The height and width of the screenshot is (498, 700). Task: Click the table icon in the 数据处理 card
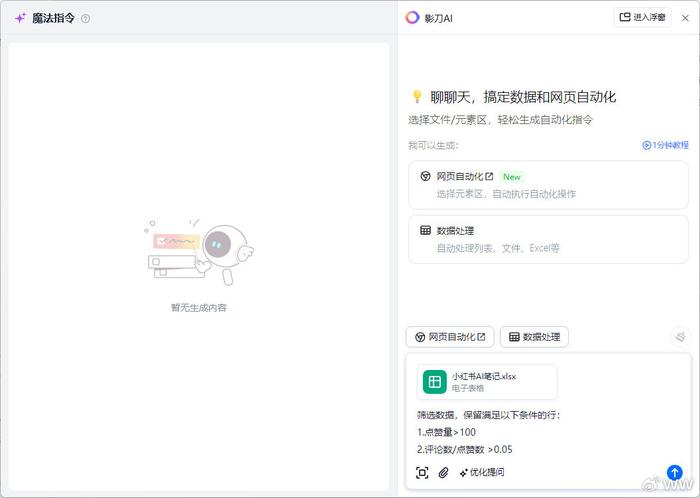[425, 230]
